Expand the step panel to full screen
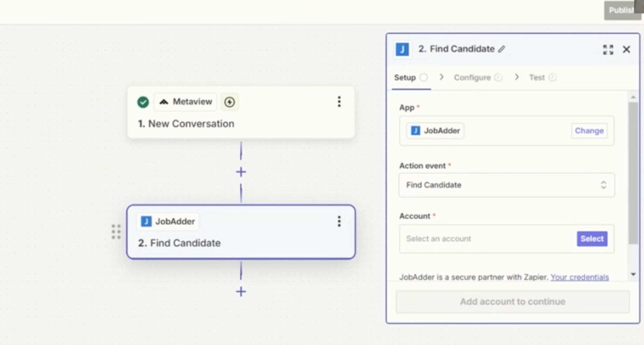 [x=608, y=49]
